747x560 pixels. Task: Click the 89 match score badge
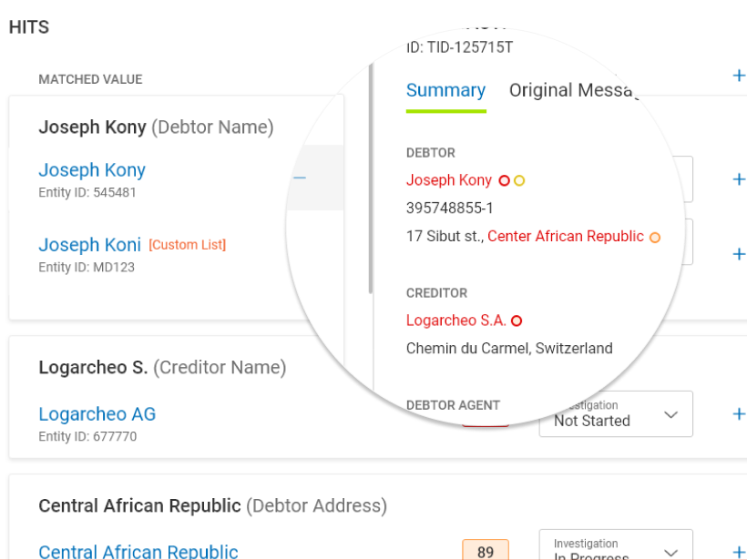[x=486, y=551]
